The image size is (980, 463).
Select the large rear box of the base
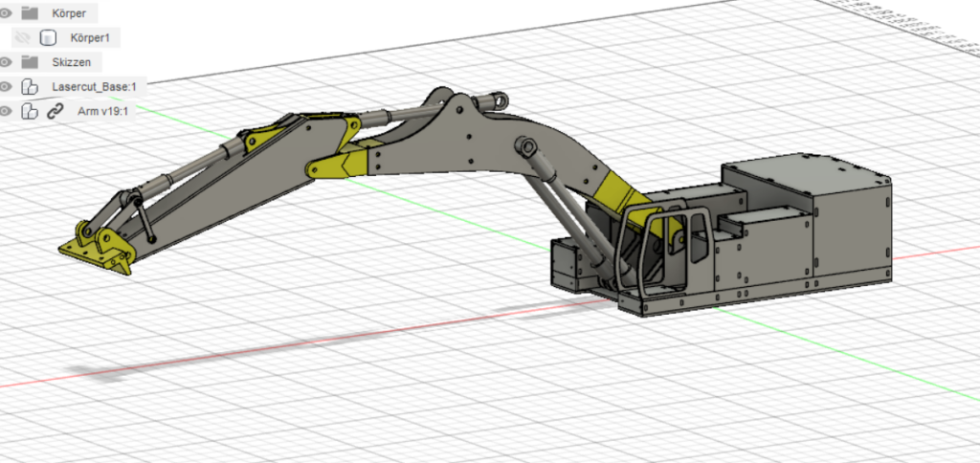850,230
